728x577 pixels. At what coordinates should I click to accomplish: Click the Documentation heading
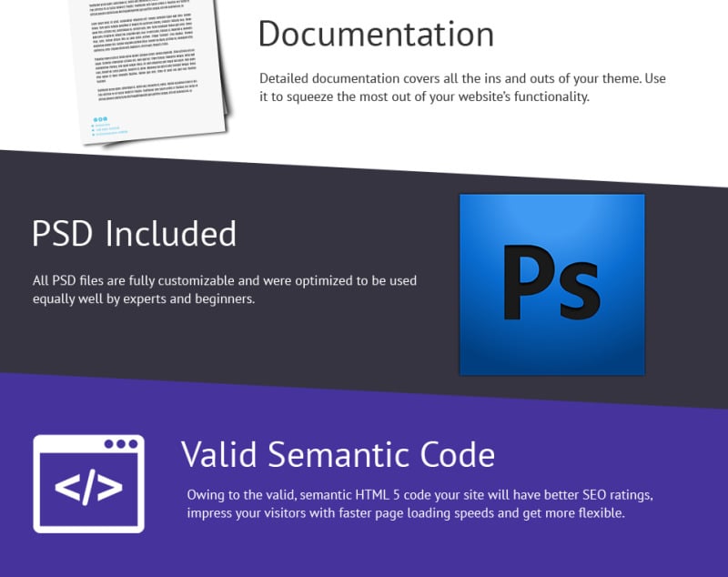[376, 35]
